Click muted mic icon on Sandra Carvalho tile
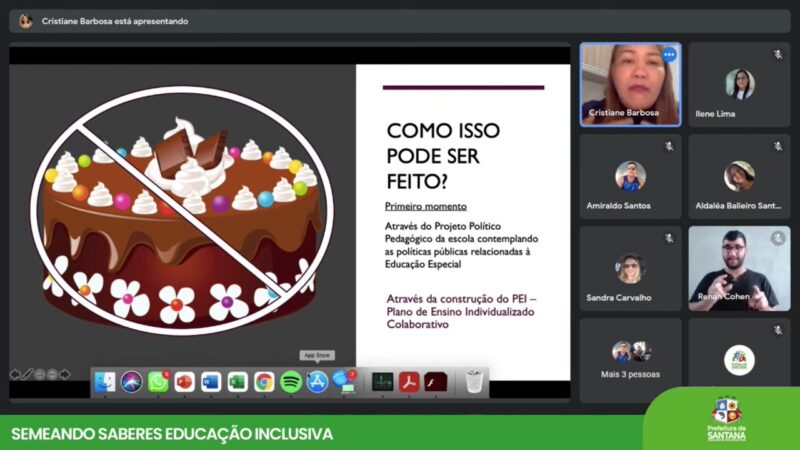 click(x=669, y=238)
